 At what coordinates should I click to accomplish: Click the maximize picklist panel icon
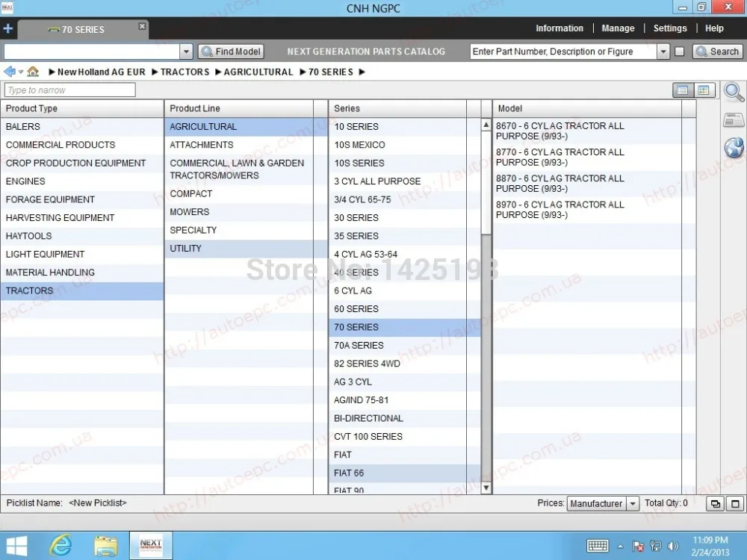click(x=735, y=504)
